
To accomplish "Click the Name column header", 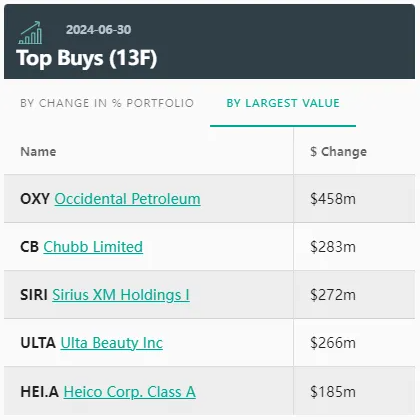I will (38, 152).
